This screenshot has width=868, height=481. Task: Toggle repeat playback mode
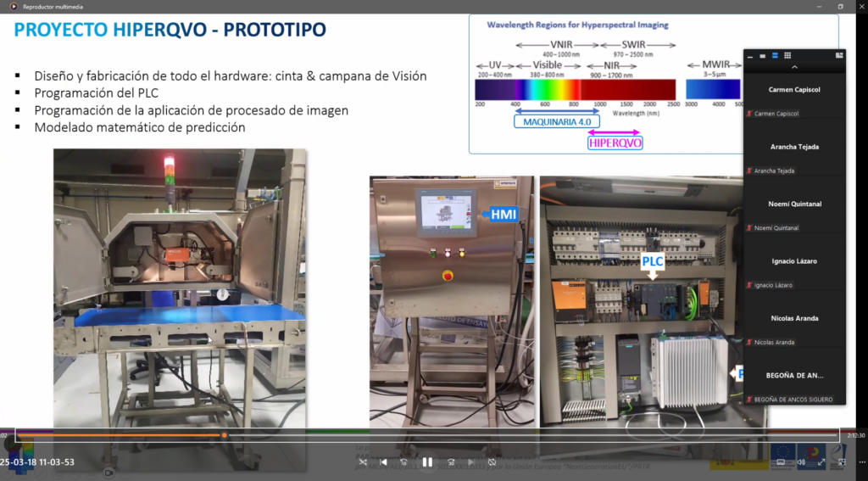tap(492, 462)
